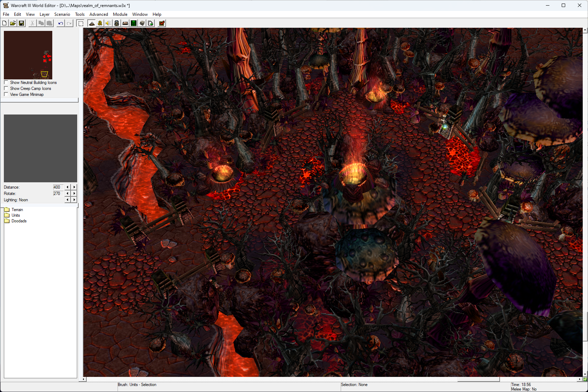
Task: Switch Lighting to next setting with right arrow
Action: click(x=74, y=200)
